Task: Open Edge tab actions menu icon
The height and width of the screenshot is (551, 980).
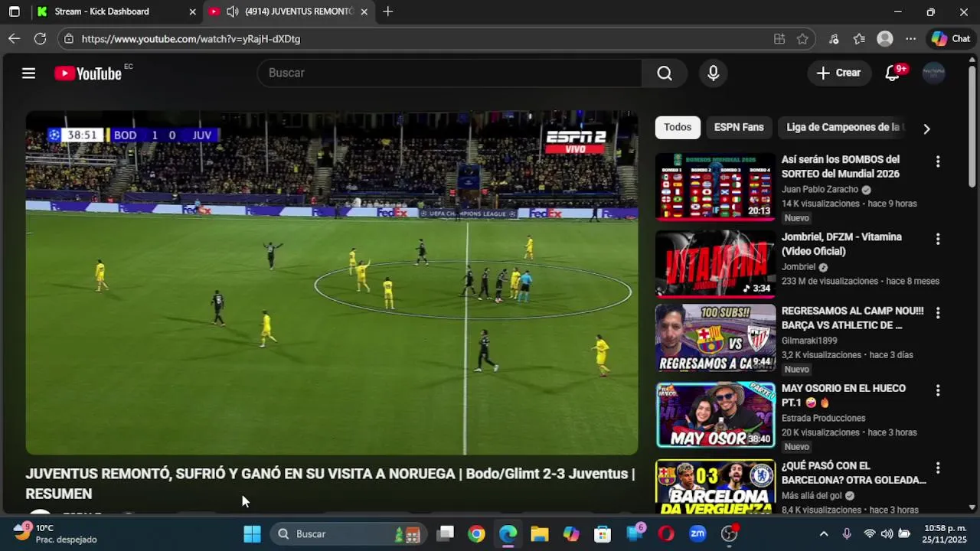Action: click(x=14, y=11)
